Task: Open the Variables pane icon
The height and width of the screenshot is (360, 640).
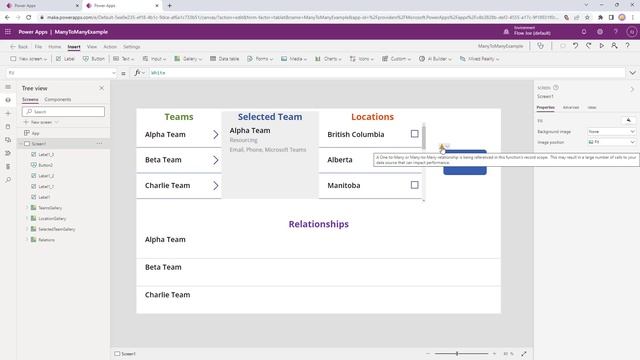Action: (x=8, y=167)
